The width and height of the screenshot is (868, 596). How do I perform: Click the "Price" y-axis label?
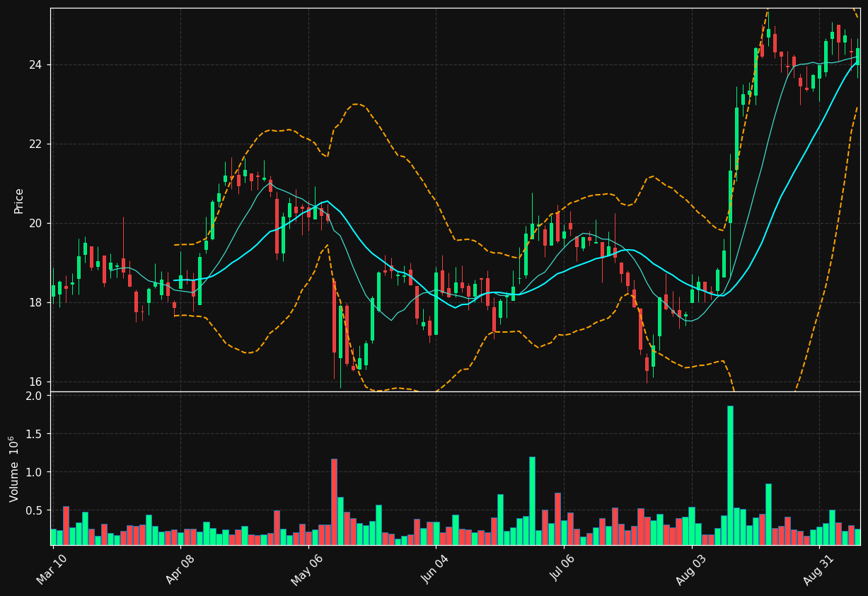tap(19, 200)
